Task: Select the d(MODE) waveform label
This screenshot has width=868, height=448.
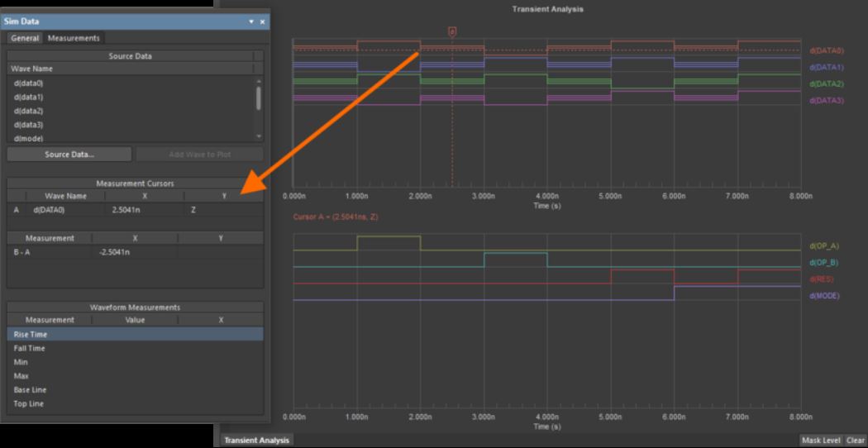Action: coord(824,296)
